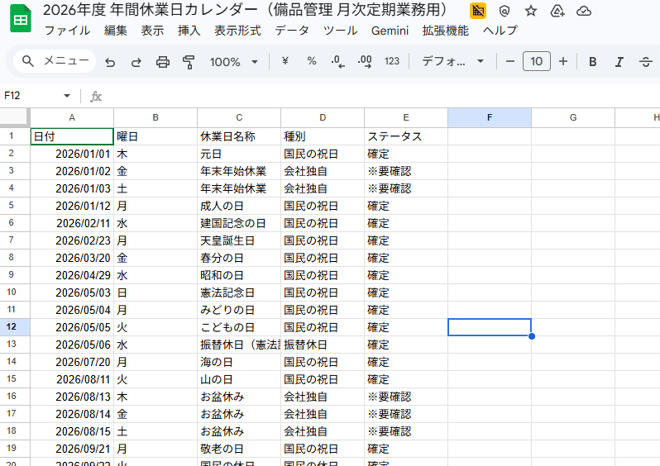This screenshot has height=466, width=660.
Task: Click the redo arrow in toolbar
Action: [x=136, y=62]
